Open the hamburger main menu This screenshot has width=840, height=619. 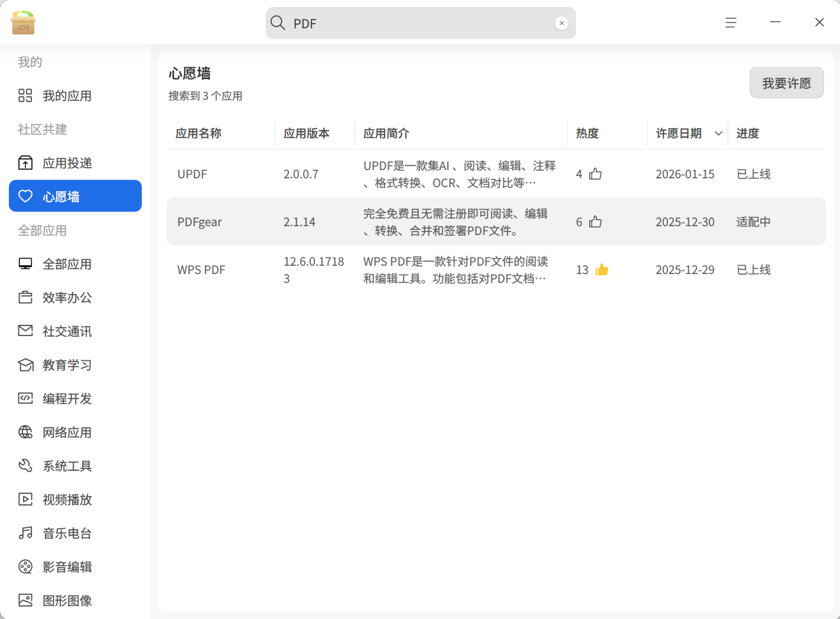[731, 22]
